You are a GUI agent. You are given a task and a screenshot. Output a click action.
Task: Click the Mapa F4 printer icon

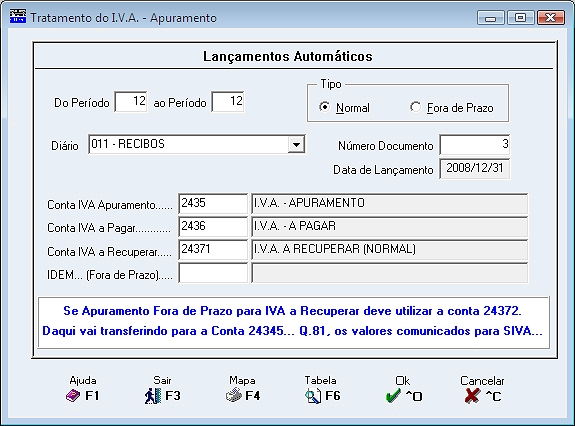tap(234, 396)
